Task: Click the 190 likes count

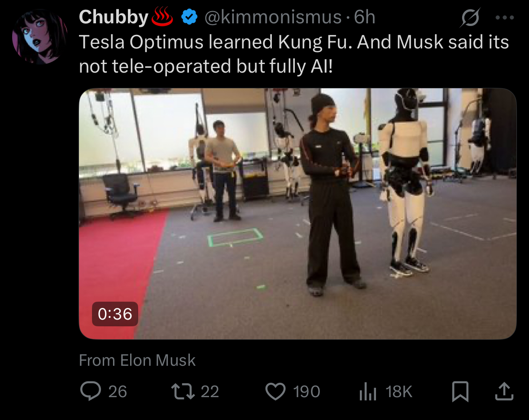Action: 306,392
